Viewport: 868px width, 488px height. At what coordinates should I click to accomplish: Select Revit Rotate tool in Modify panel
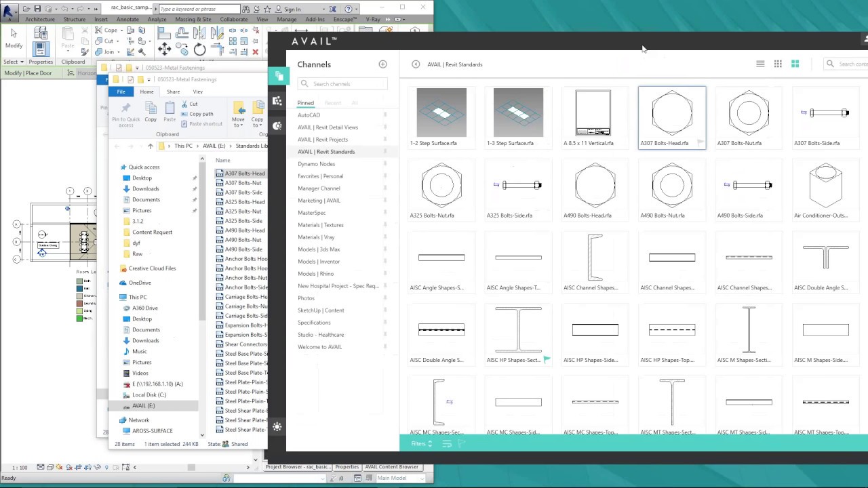(x=199, y=49)
